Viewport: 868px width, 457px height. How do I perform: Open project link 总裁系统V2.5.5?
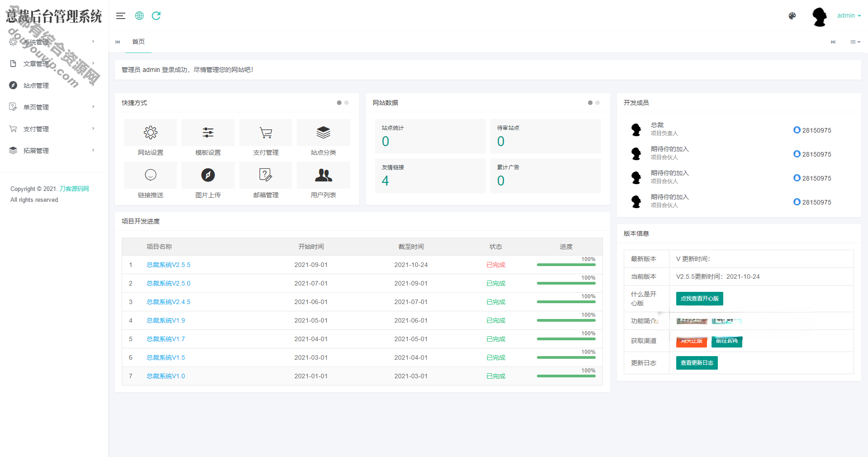click(168, 265)
